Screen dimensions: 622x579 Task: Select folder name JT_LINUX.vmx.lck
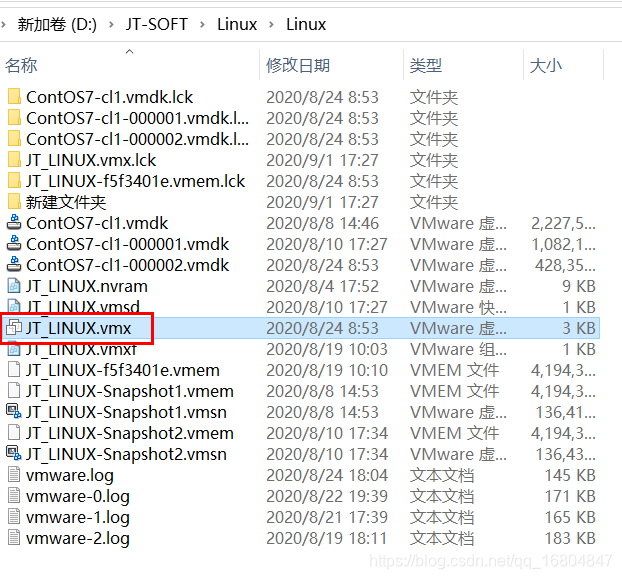point(91,160)
